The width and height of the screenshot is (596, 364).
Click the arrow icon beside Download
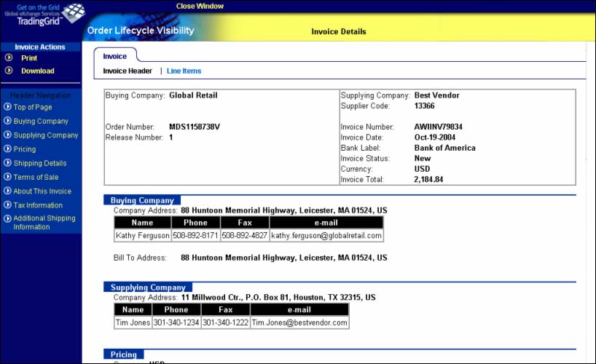coord(9,71)
